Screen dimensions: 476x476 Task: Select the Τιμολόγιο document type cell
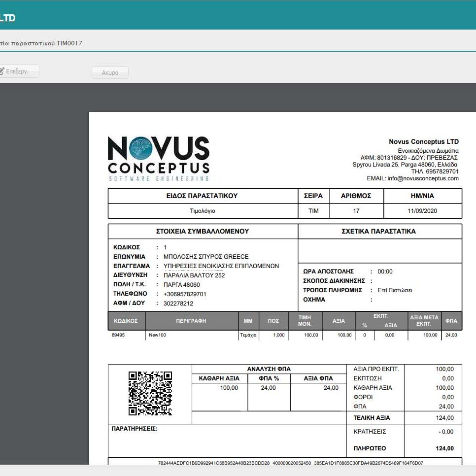202,211
